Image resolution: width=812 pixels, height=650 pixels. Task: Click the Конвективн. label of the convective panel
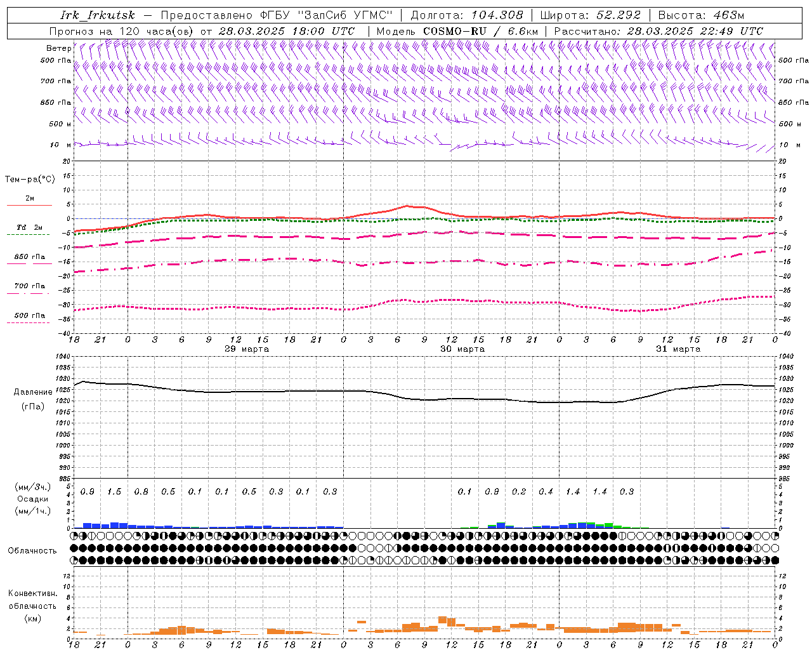coord(32,594)
